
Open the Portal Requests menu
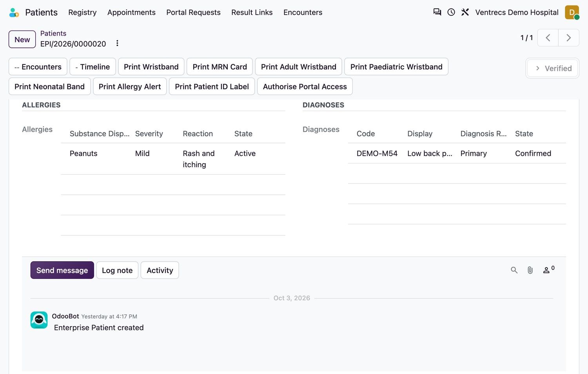pyautogui.click(x=193, y=13)
